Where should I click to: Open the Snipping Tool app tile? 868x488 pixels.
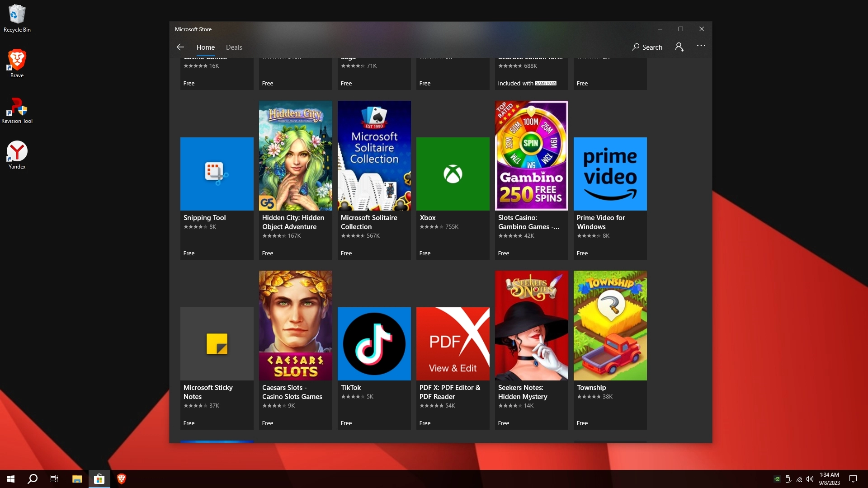217,174
